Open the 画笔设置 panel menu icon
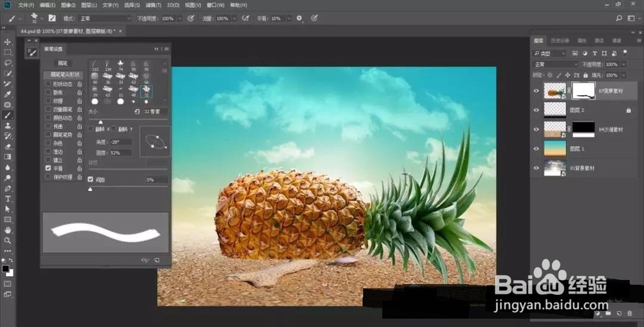This screenshot has width=644, height=327. tap(167, 49)
